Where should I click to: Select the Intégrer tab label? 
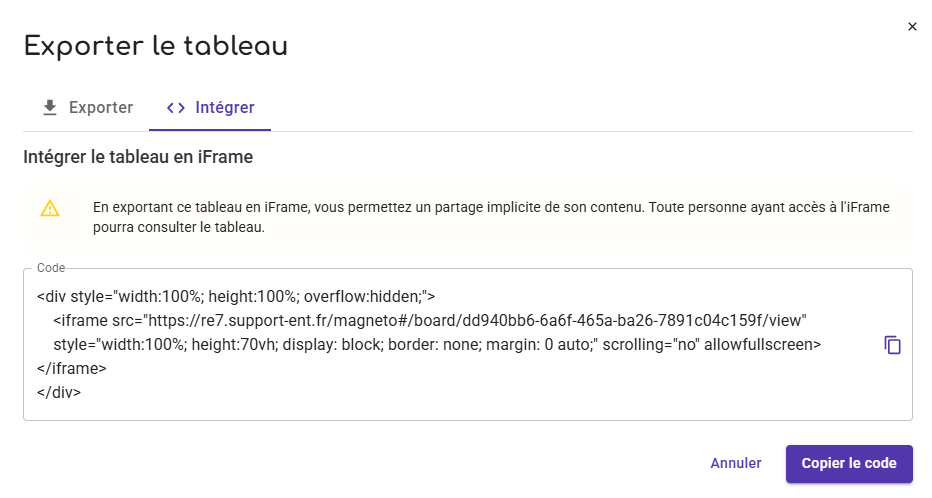click(x=224, y=108)
